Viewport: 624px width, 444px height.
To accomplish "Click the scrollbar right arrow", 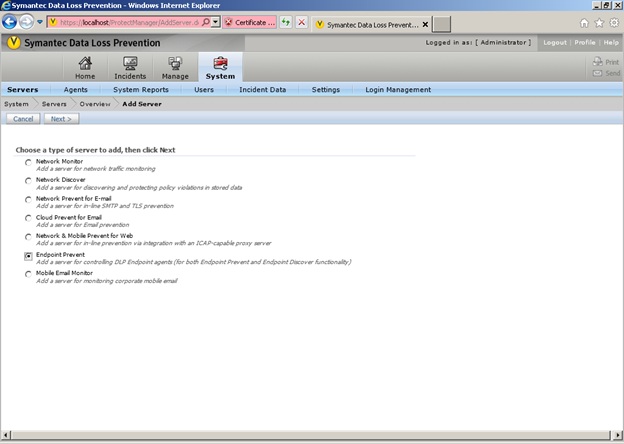I will (617, 435).
